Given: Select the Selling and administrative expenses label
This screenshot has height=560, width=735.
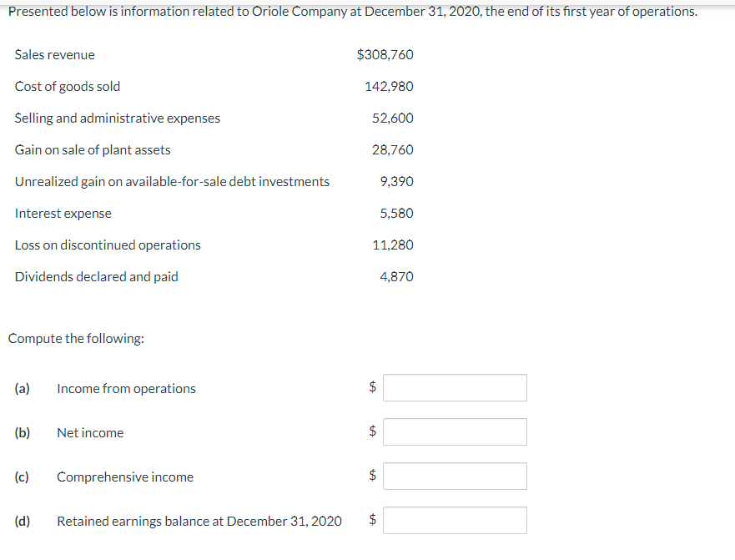Looking at the screenshot, I should (117, 118).
